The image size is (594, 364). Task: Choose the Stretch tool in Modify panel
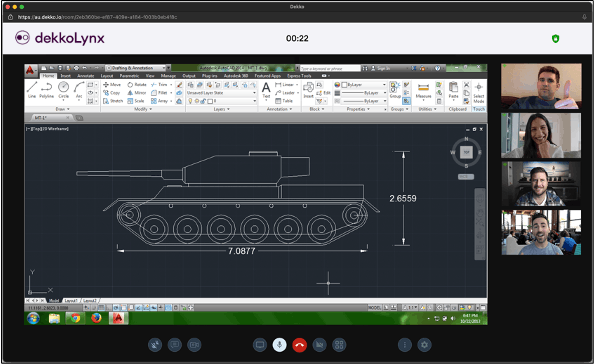(x=113, y=101)
